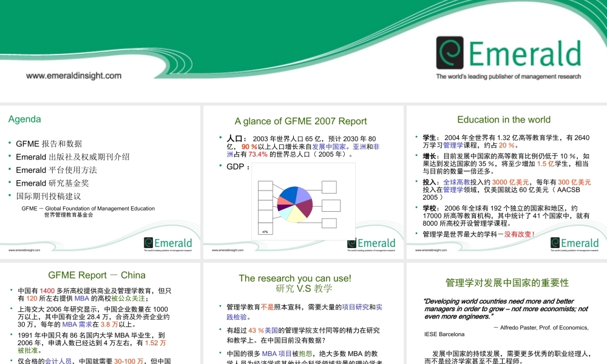The width and height of the screenshot is (607, 364).
Task: Click the GDP pie chart
Action: (x=295, y=204)
